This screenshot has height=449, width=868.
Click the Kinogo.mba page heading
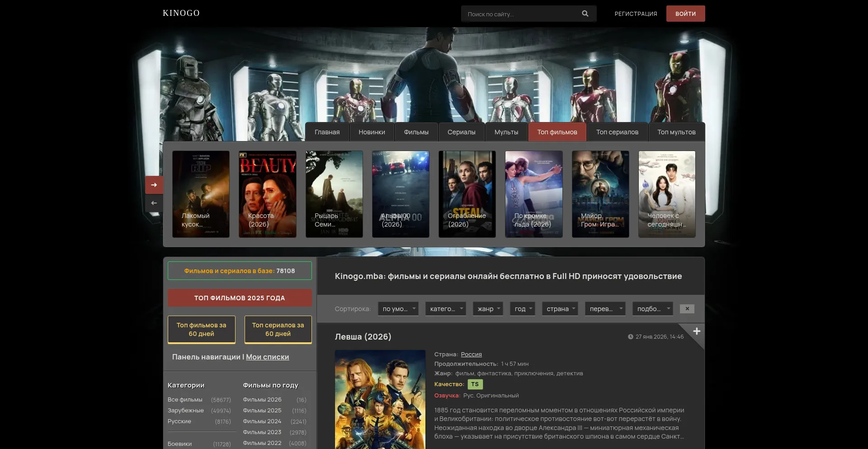pyautogui.click(x=509, y=276)
